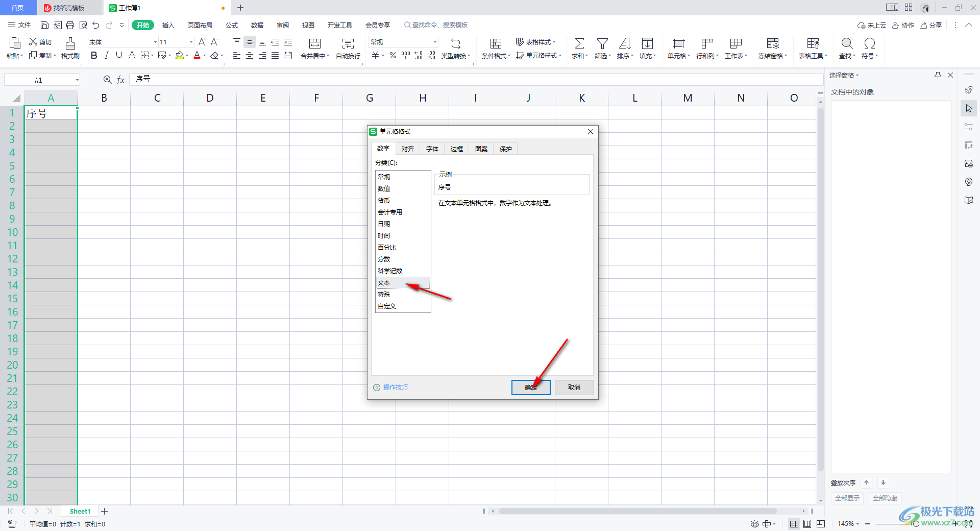Viewport: 980px width, 531px height.
Task: Click the Find magnifier icon in ribbon
Action: click(847, 43)
